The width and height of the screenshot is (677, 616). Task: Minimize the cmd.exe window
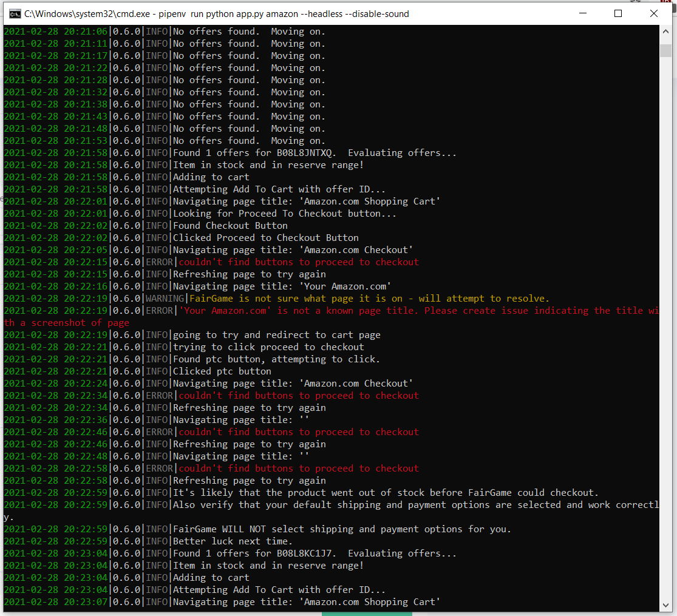click(x=582, y=13)
